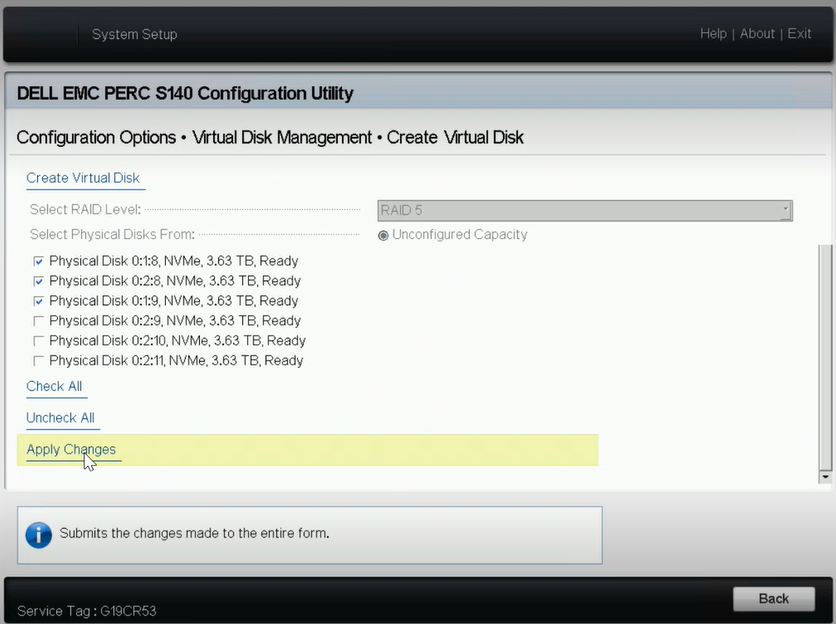Uncheck Physical Disk 0:1:8 checkbox

pyautogui.click(x=38, y=261)
